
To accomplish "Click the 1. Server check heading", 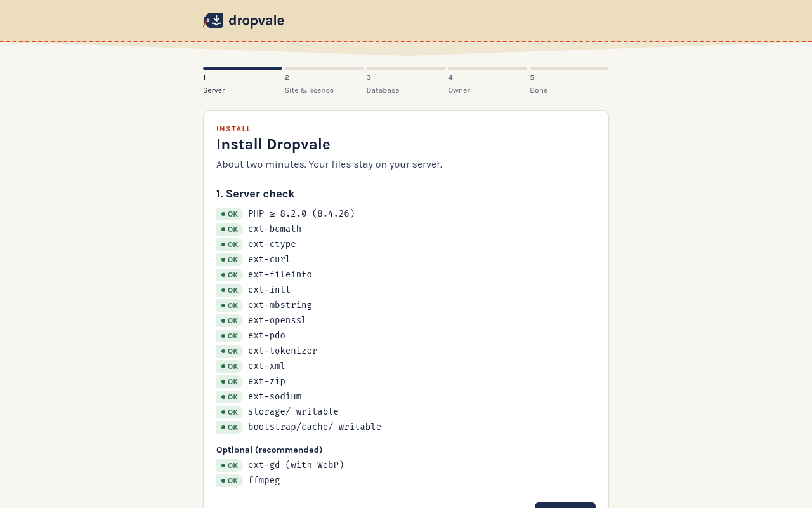I will (256, 194).
